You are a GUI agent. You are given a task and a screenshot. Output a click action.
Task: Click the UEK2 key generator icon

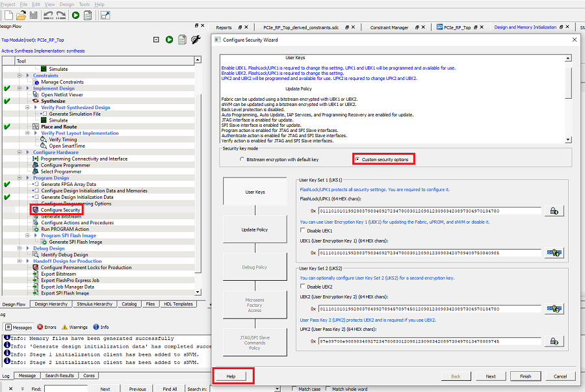click(x=554, y=308)
